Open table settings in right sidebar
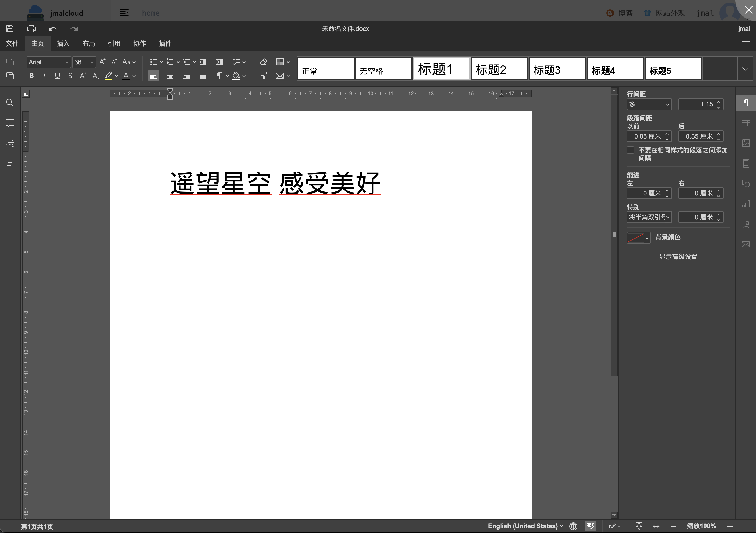756x533 pixels. (746, 123)
